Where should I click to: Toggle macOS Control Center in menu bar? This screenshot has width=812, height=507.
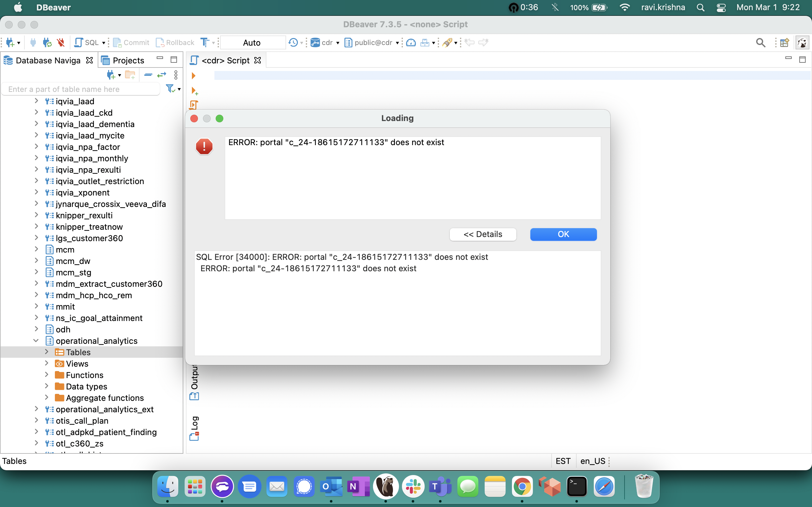point(721,7)
